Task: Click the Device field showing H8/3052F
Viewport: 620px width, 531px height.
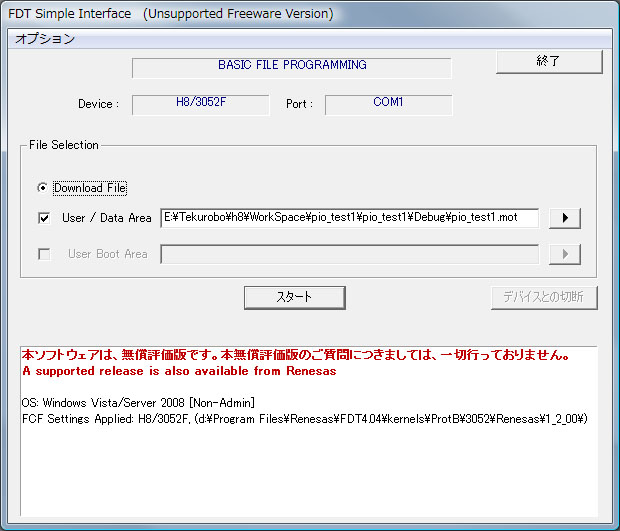Action: click(200, 104)
